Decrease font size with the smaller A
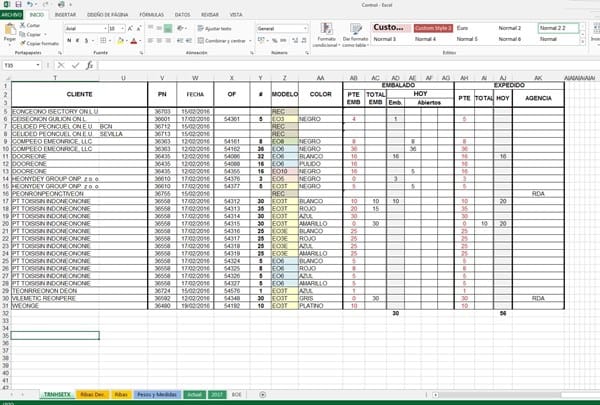Image resolution: width=600 pixels, height=405 pixels. tap(139, 29)
